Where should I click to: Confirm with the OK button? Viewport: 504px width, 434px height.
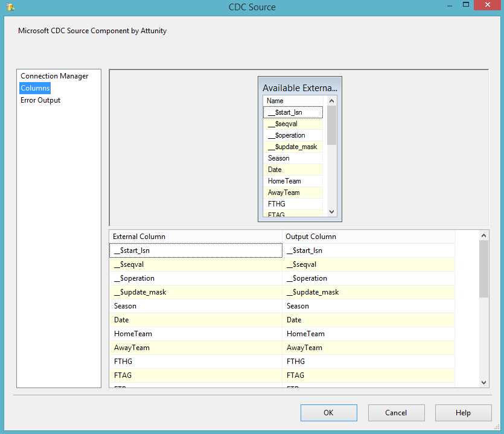coord(328,413)
